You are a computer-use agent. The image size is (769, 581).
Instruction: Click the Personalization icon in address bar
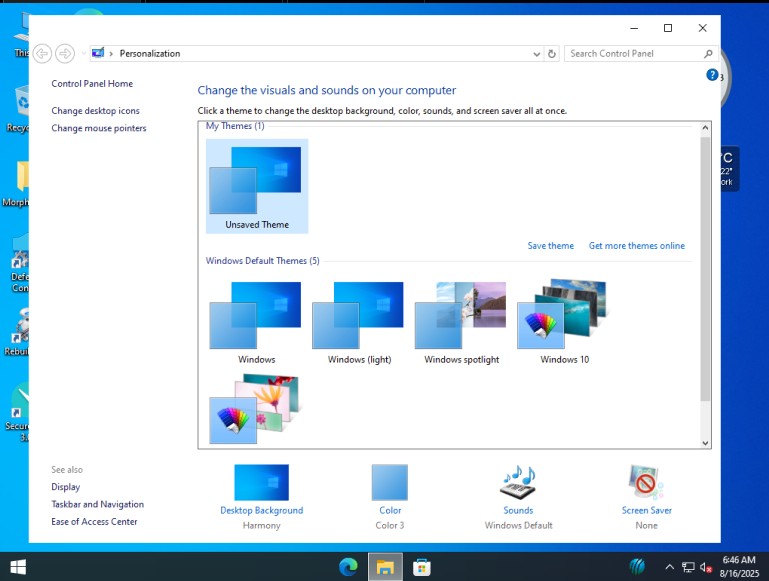tap(98, 53)
